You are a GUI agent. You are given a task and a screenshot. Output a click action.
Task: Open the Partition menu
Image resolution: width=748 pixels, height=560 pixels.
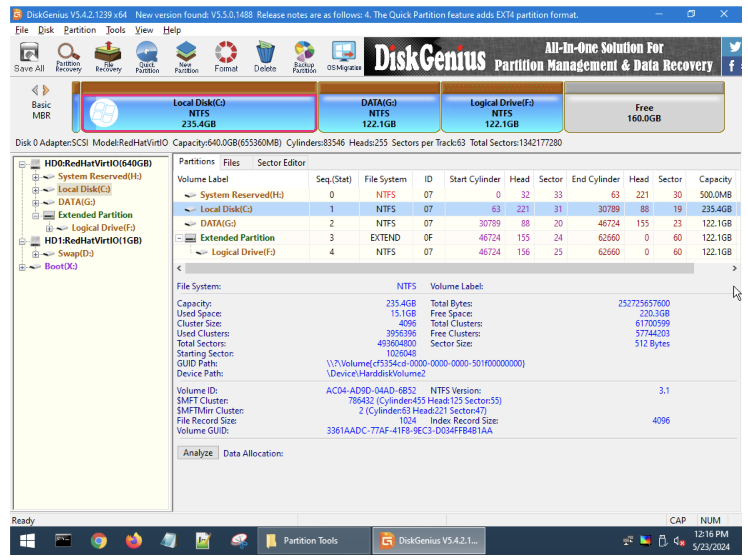tap(79, 30)
